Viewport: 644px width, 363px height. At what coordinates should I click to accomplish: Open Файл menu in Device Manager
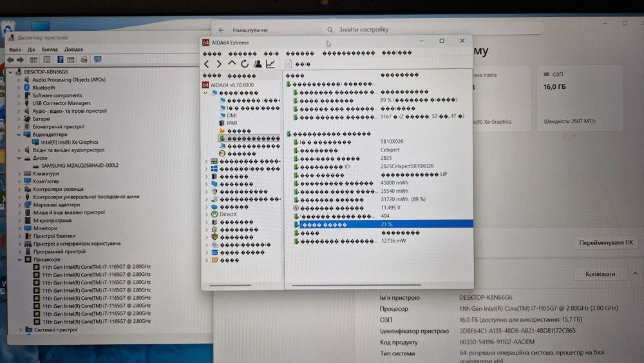15,50
